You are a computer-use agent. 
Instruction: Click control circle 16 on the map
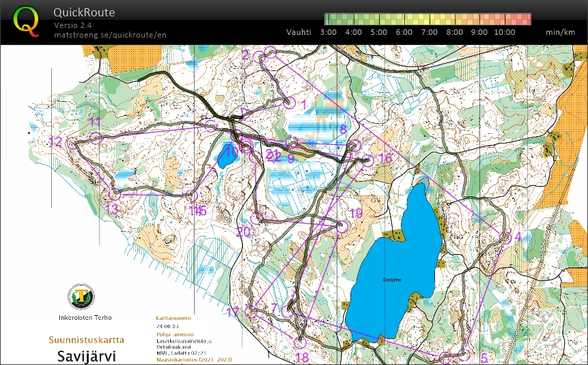tap(367, 161)
